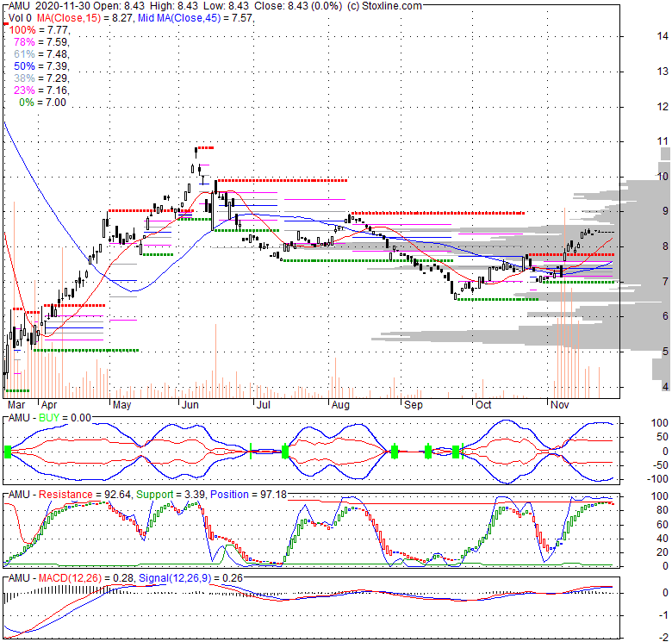672x642 pixels.
Task: Click the '61%' Fibonacci level label
Action: 24,54
